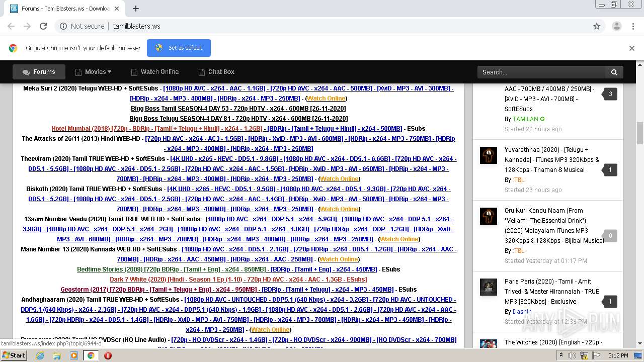Click reply count badge showing 3

(610, 94)
